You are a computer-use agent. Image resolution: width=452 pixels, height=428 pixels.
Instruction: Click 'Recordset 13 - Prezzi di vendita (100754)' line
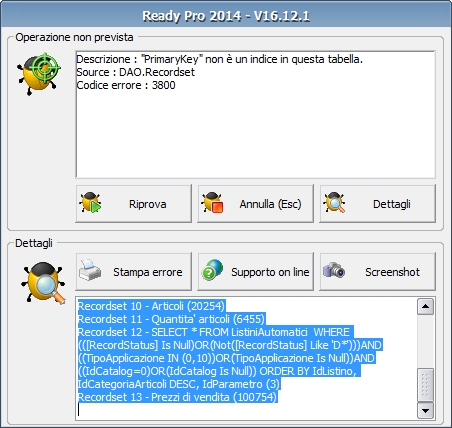[177, 397]
